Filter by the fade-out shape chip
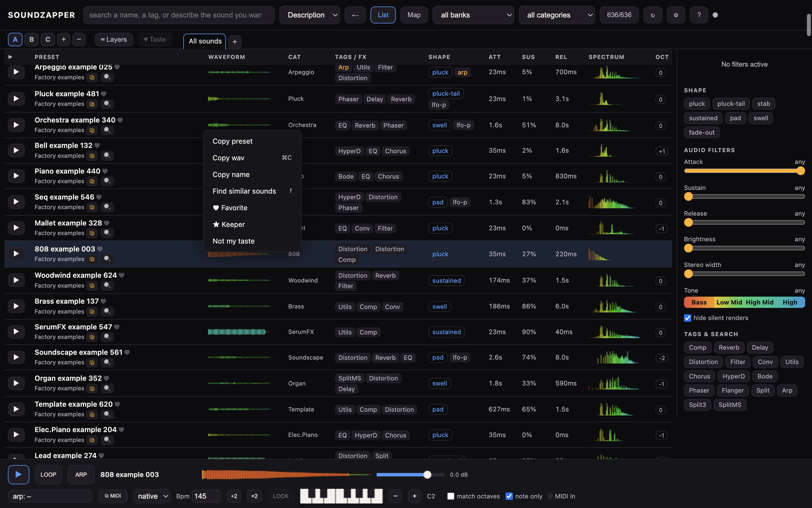Image resolution: width=812 pixels, height=508 pixels. point(701,133)
